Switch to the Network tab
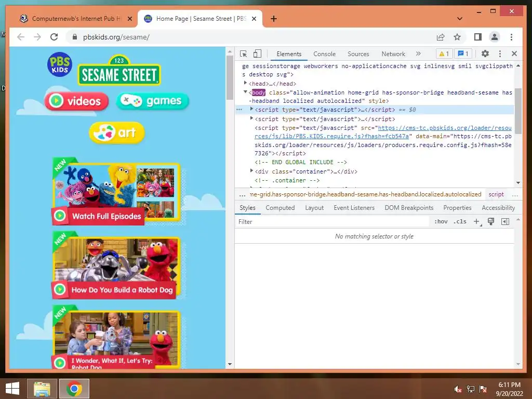The width and height of the screenshot is (532, 399). tap(393, 54)
